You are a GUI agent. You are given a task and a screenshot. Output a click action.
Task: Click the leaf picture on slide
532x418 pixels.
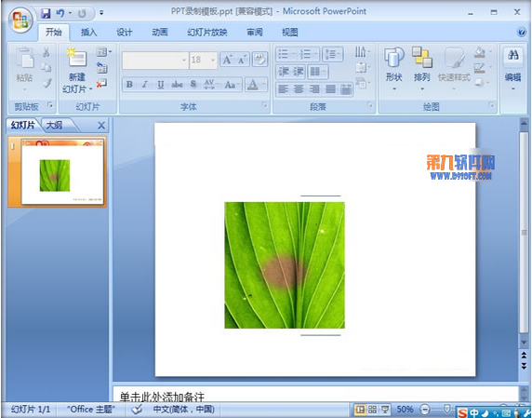[285, 265]
